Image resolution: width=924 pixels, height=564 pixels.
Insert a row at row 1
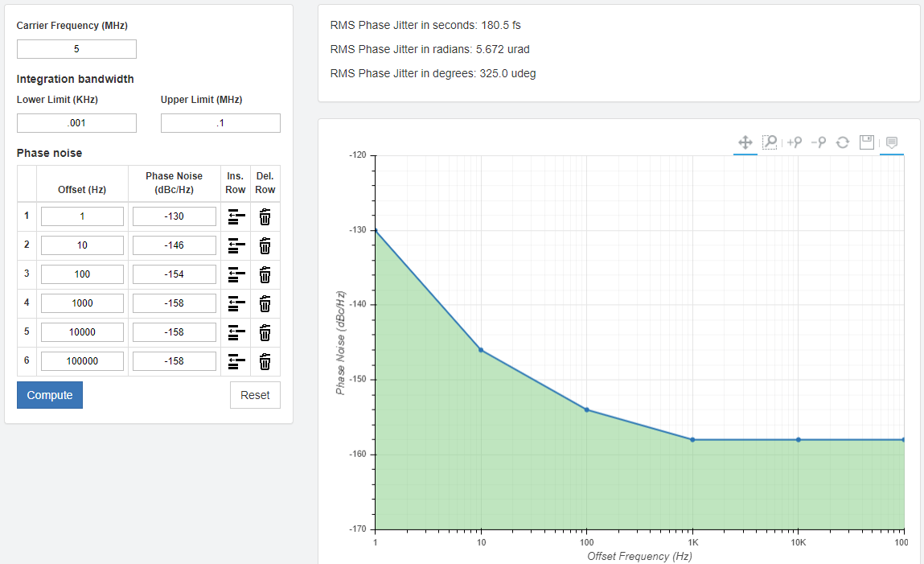236,217
